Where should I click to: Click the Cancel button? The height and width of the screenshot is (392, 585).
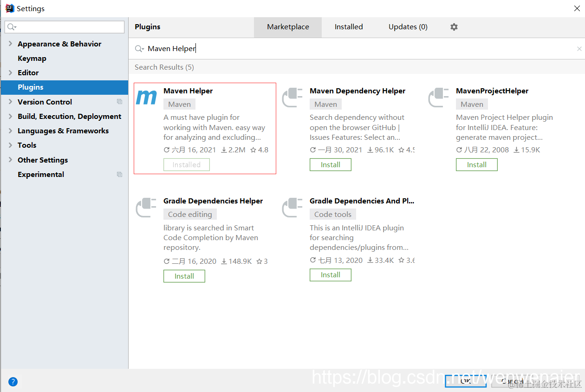(513, 381)
